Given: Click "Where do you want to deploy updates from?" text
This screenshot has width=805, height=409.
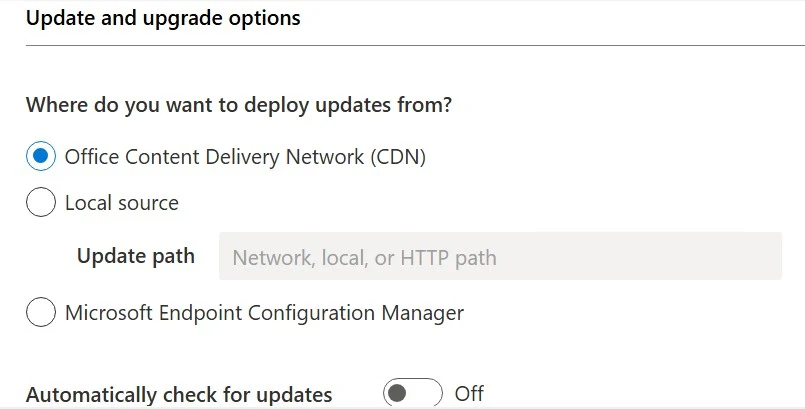Looking at the screenshot, I should point(239,105).
